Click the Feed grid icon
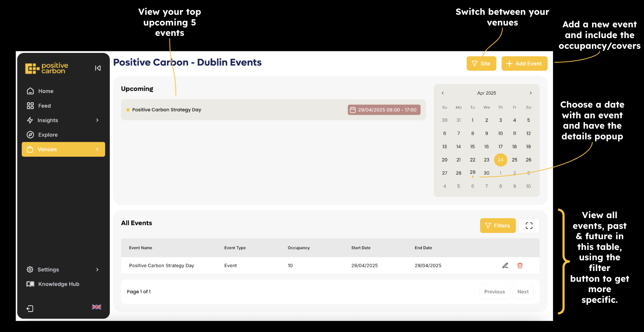 [30, 106]
